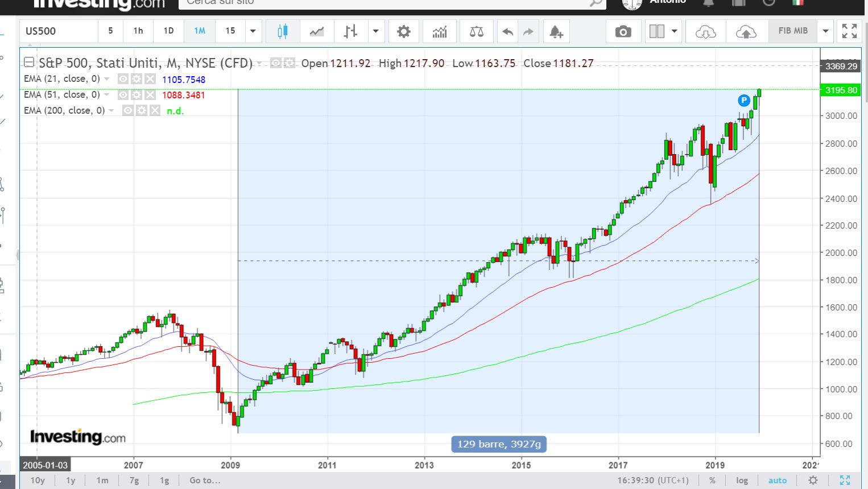Toggle percent scale in bottom bar

tap(712, 480)
